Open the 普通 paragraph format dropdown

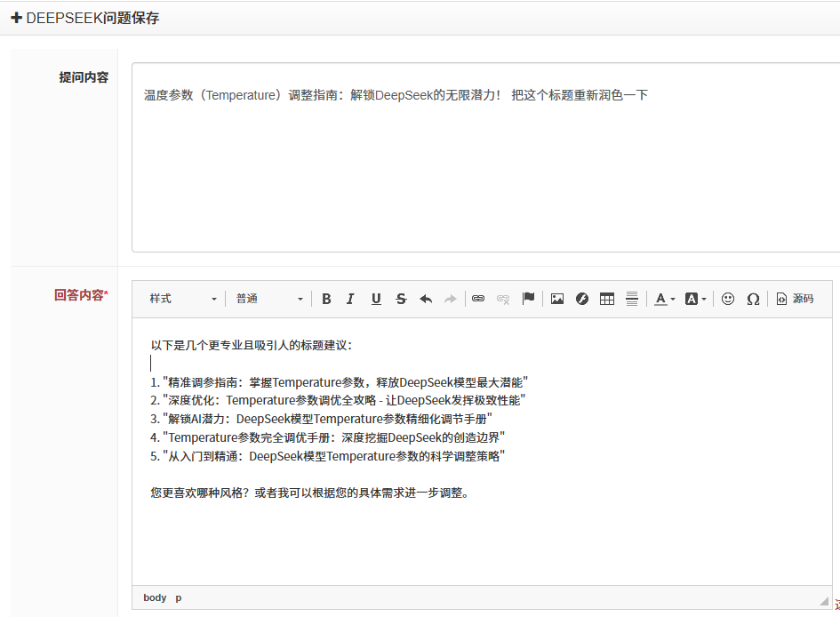269,299
